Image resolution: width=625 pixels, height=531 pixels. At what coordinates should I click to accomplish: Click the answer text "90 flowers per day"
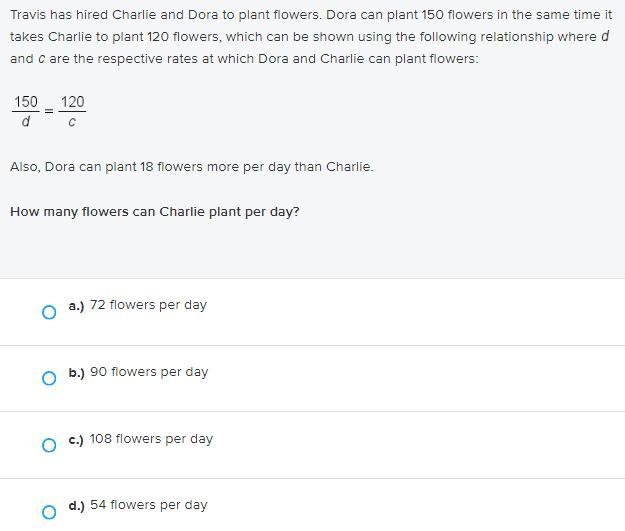(149, 372)
